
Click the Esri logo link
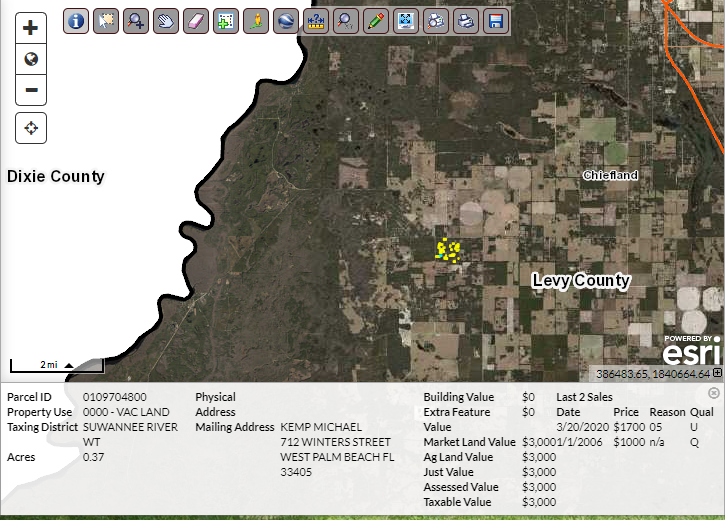tap(690, 352)
